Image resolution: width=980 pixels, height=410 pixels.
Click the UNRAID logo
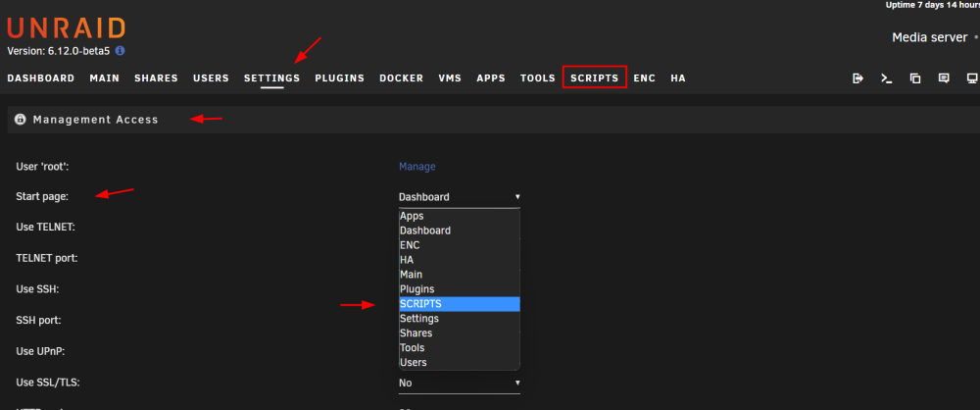(67, 28)
